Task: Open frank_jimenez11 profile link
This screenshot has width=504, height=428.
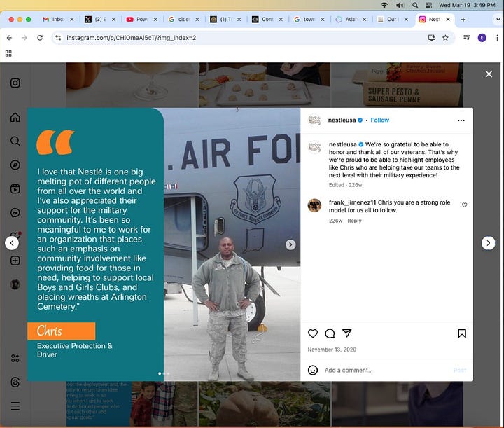Action: pyautogui.click(x=352, y=202)
